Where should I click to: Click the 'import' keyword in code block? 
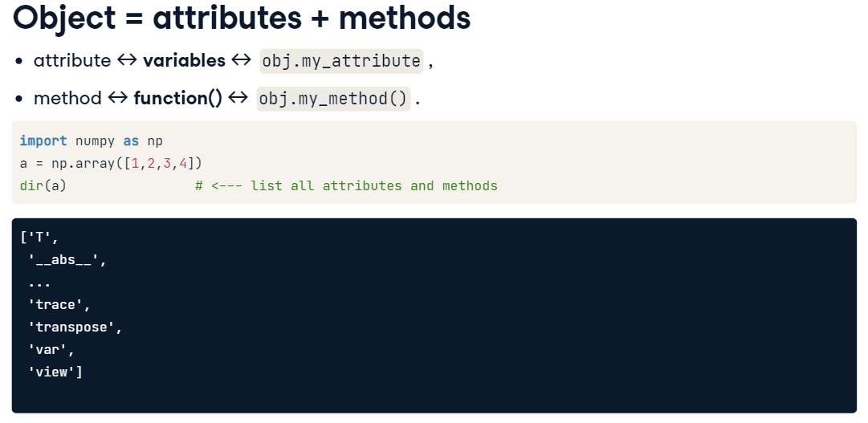(x=43, y=141)
